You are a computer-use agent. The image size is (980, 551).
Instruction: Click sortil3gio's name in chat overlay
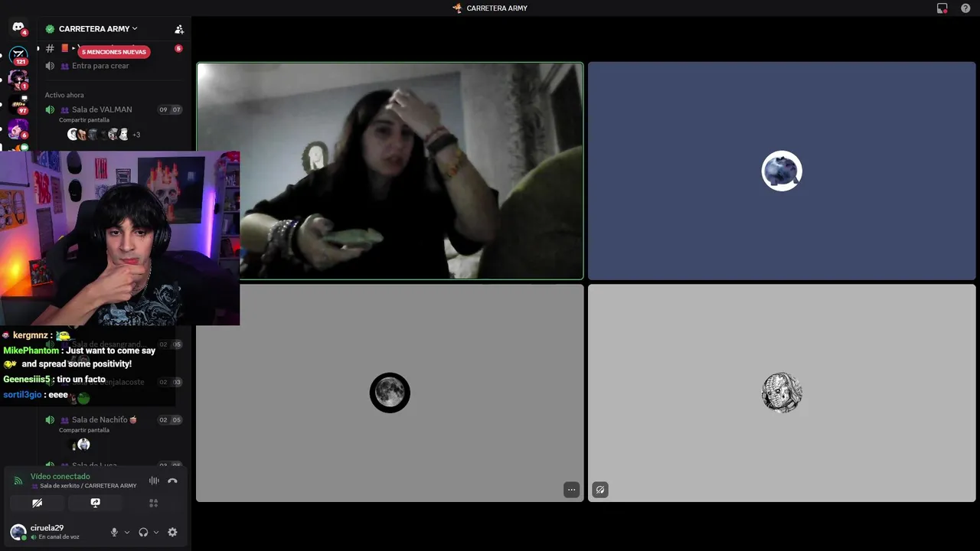point(22,395)
